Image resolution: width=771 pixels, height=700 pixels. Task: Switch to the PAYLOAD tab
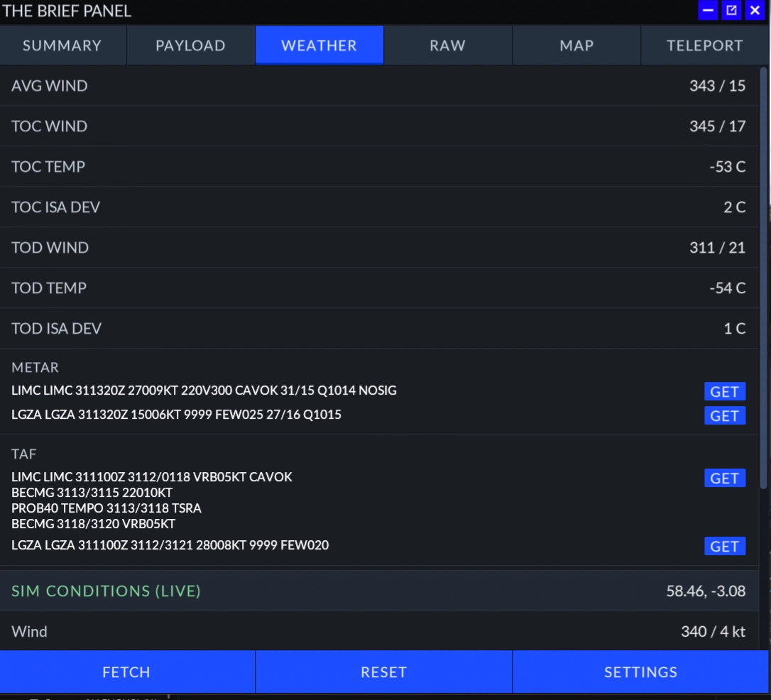[191, 45]
